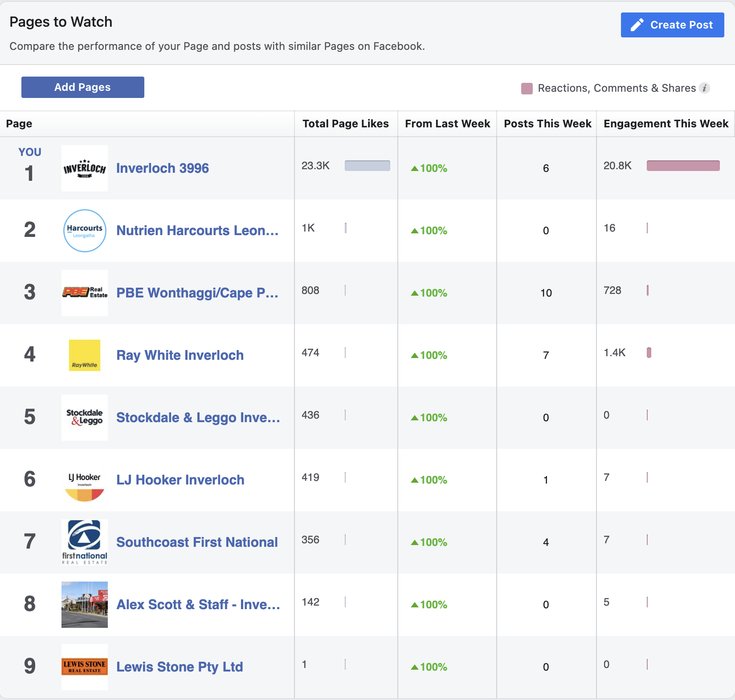This screenshot has height=700, width=735.
Task: Click the First National Real Estate logo
Action: pos(85,542)
